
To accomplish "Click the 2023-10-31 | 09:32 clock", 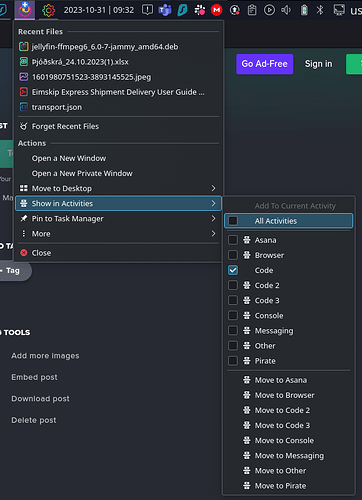I will click(99, 10).
